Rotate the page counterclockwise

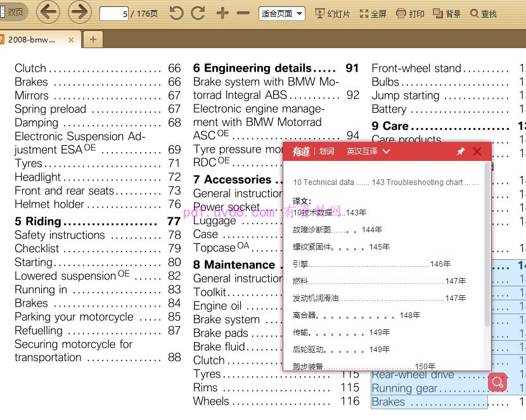(x=176, y=13)
